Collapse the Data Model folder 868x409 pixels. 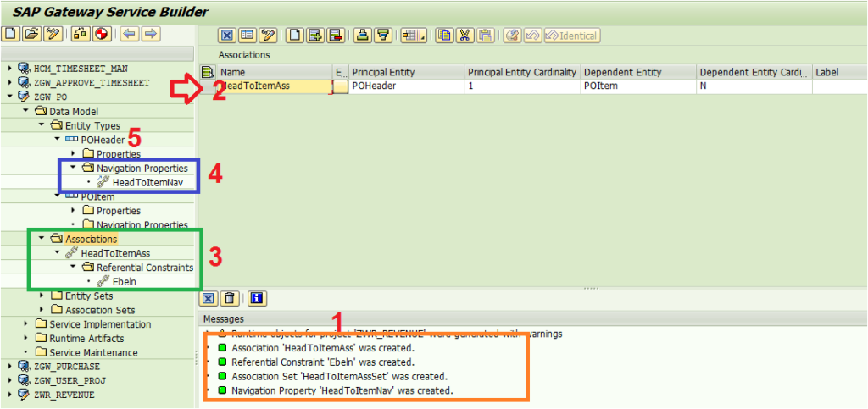[x=25, y=111]
